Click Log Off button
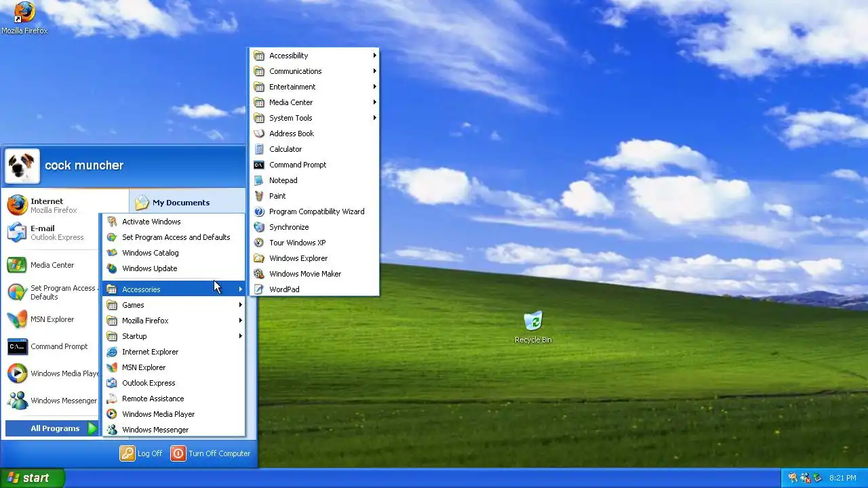 (x=142, y=453)
